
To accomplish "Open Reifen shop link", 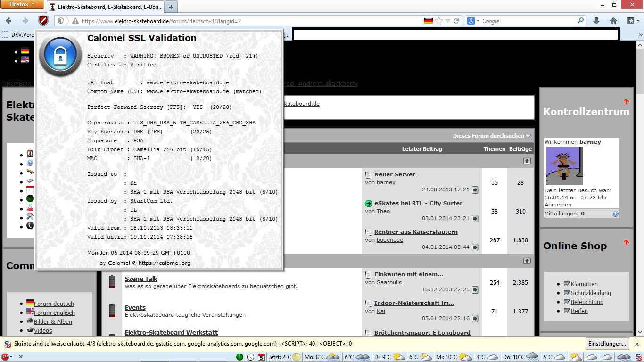I will tap(579, 311).
